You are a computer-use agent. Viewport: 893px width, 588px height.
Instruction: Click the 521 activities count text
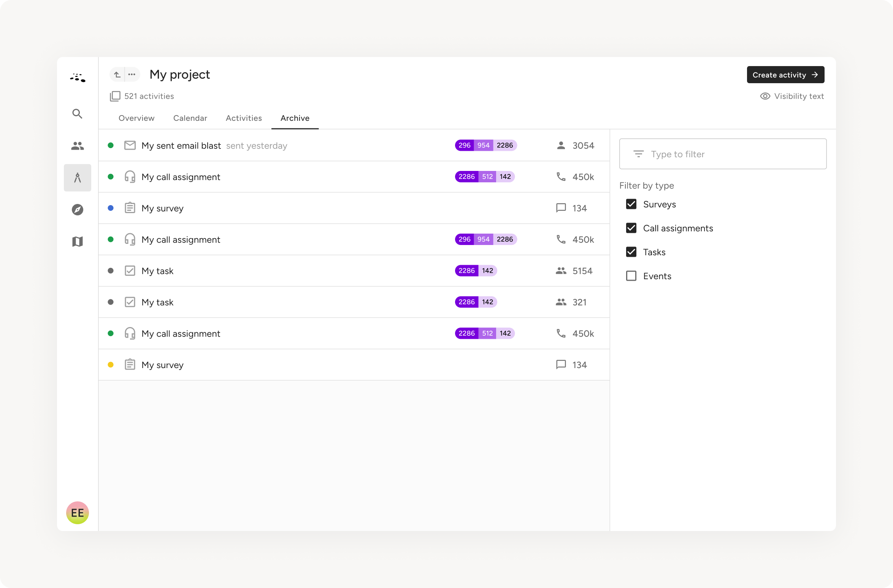click(149, 96)
